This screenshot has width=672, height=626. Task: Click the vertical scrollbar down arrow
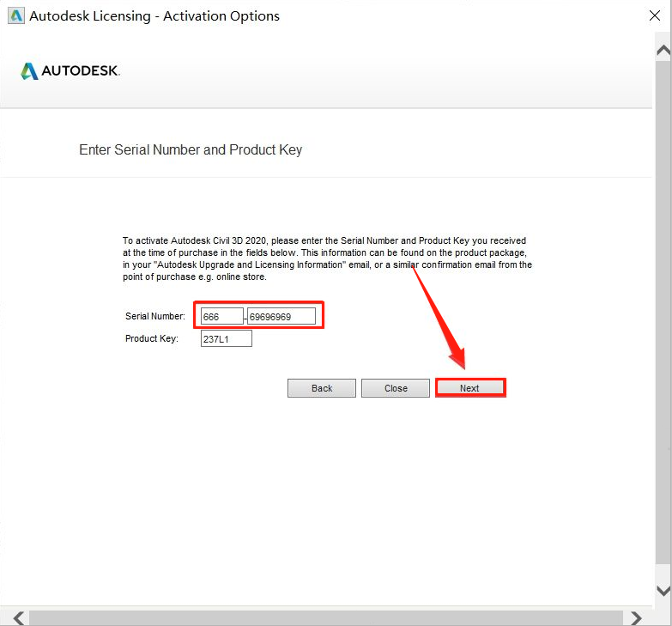click(x=663, y=591)
